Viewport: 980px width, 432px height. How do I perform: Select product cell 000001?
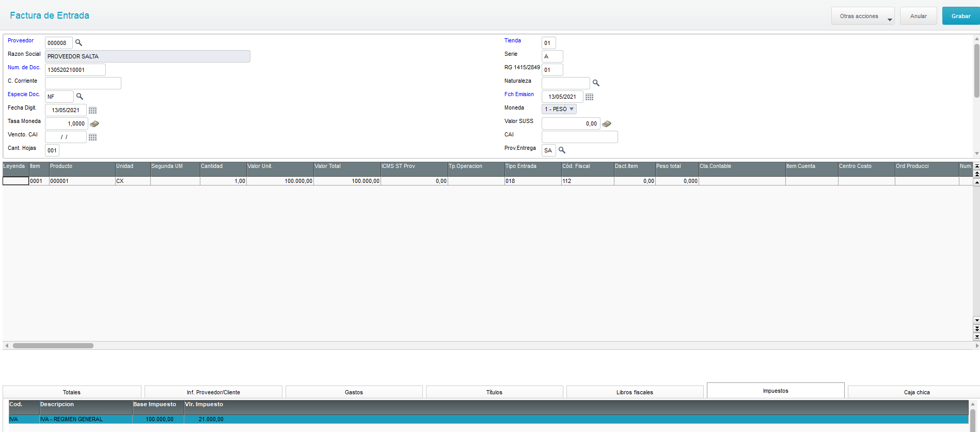click(x=82, y=181)
